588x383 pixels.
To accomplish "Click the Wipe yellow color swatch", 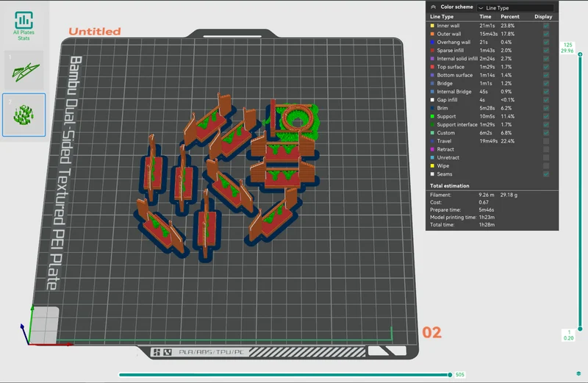I will 432,166.
